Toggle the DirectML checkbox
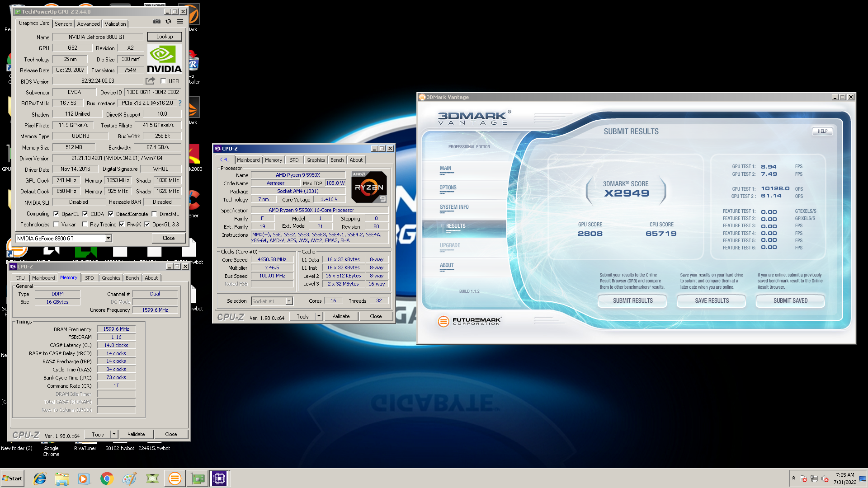 154,214
